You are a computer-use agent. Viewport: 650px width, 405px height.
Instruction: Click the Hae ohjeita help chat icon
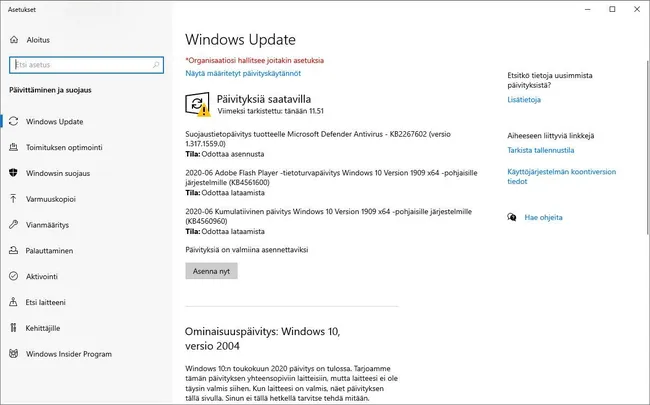pos(512,216)
